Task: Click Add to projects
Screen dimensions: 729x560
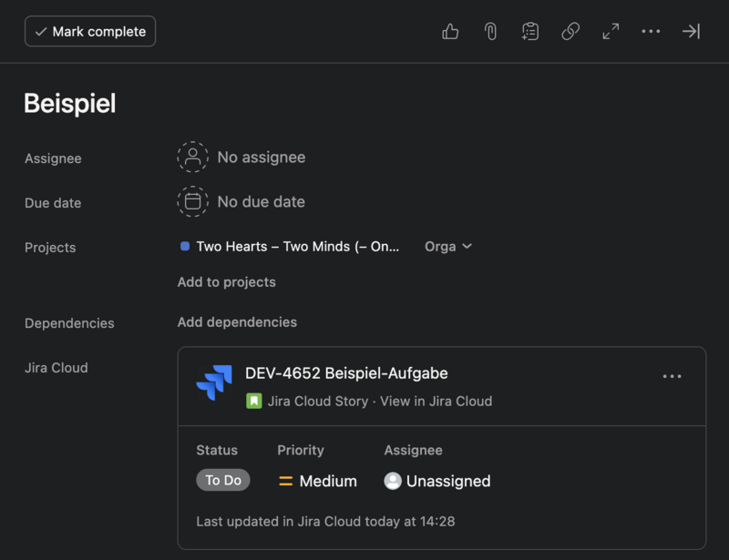Action: point(226,282)
